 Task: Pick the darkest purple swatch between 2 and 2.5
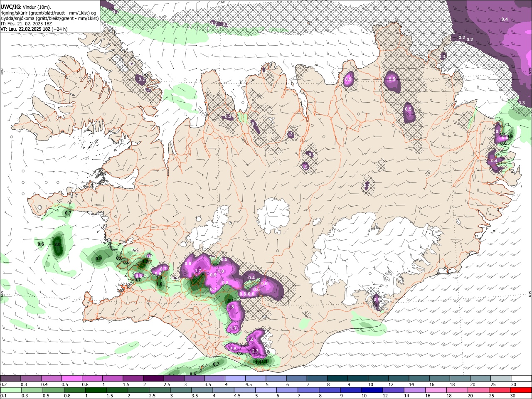click(153, 379)
